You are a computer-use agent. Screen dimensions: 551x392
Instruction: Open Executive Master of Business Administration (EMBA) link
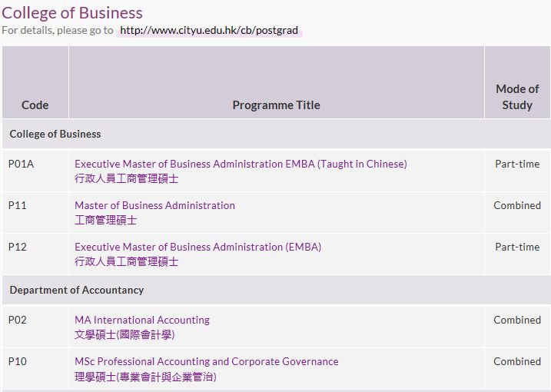(x=197, y=247)
